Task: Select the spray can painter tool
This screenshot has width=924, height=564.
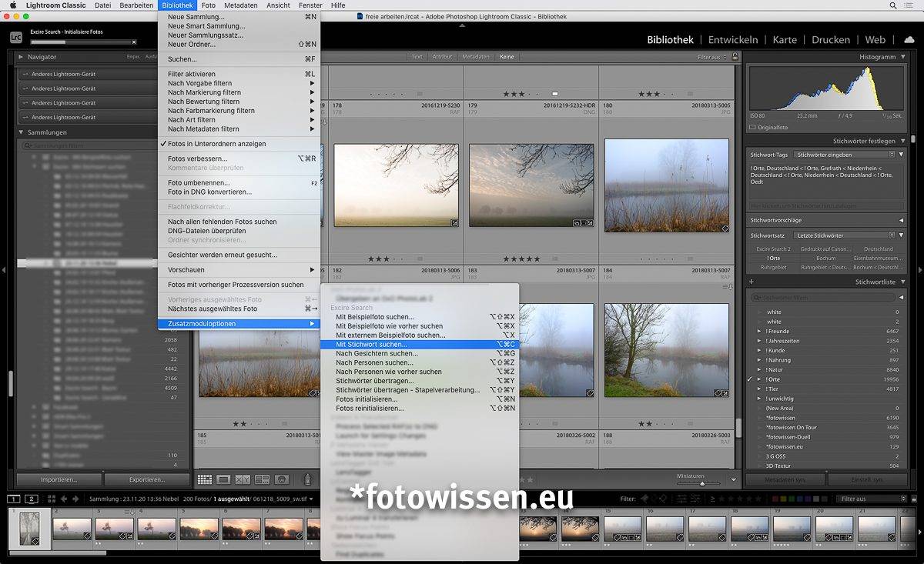Action: (307, 479)
